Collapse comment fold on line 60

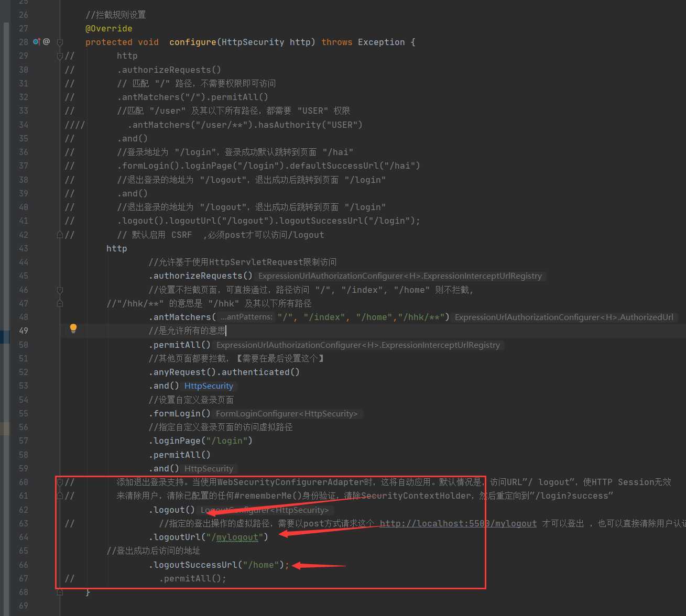[x=60, y=482]
